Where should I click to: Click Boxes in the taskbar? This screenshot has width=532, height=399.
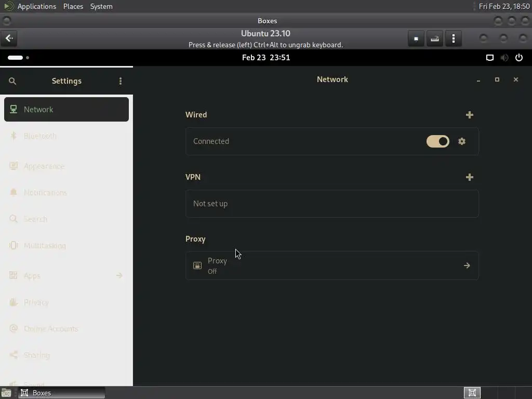click(62, 393)
